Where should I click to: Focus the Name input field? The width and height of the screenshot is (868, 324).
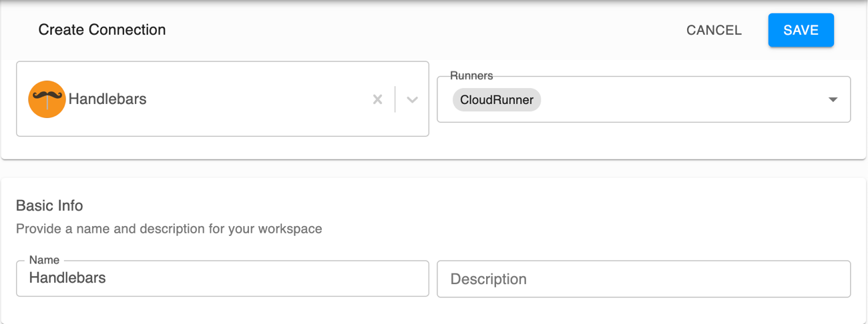(x=222, y=279)
